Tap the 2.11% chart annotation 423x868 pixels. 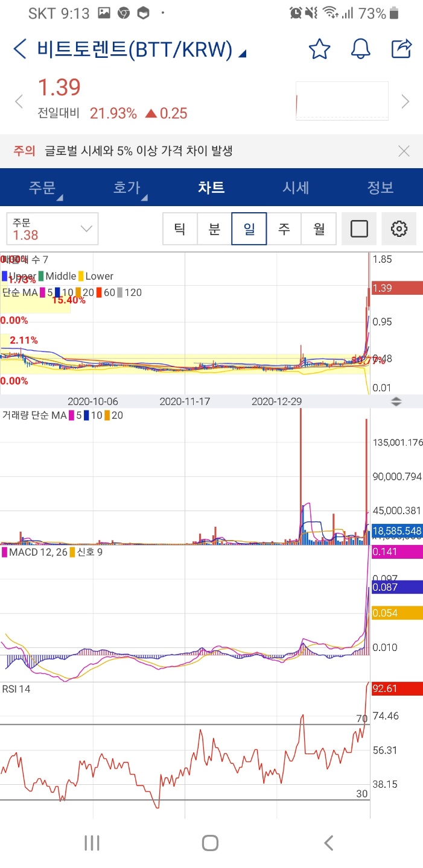[24, 341]
